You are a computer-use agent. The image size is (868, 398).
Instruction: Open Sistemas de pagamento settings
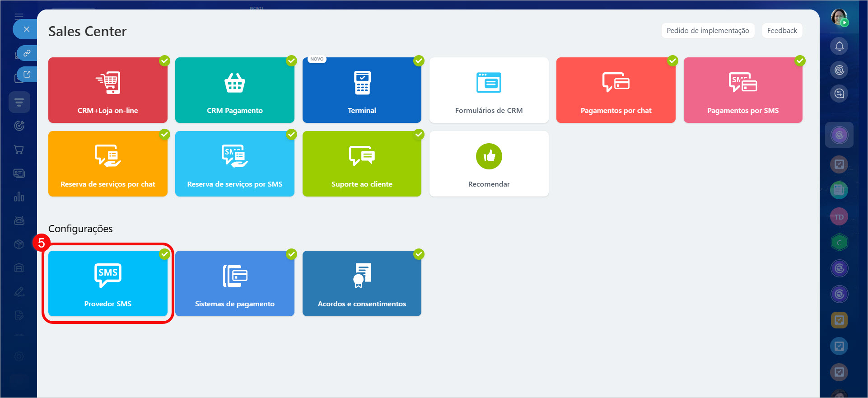[234, 283]
